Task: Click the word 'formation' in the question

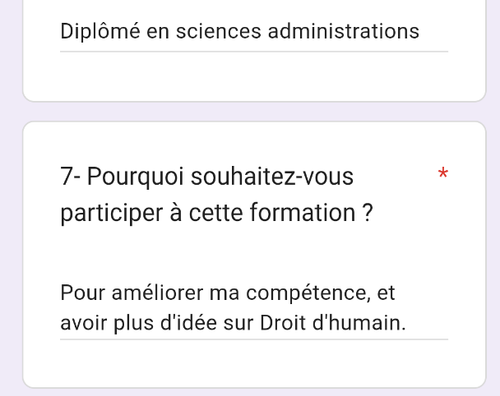Action: (303, 212)
